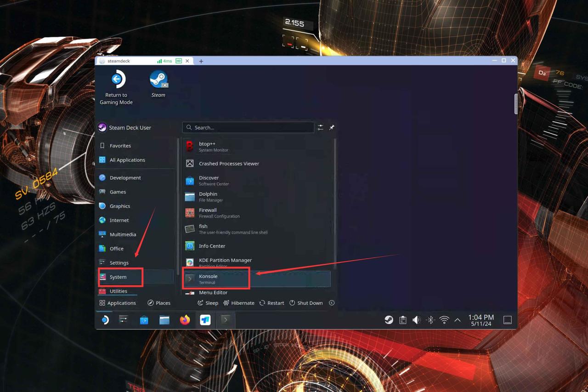Open the Menu Editor entry
This screenshot has width=588, height=392.
click(257, 292)
